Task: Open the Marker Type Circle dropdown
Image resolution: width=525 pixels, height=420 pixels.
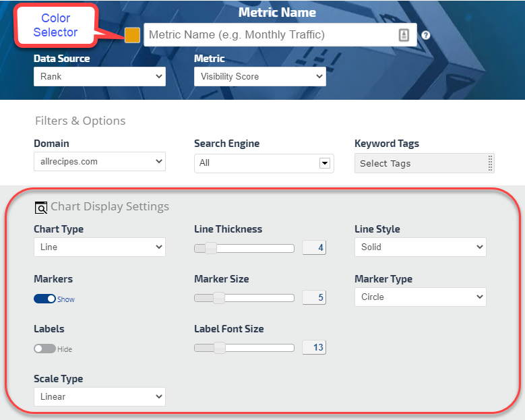Action: pyautogui.click(x=420, y=297)
